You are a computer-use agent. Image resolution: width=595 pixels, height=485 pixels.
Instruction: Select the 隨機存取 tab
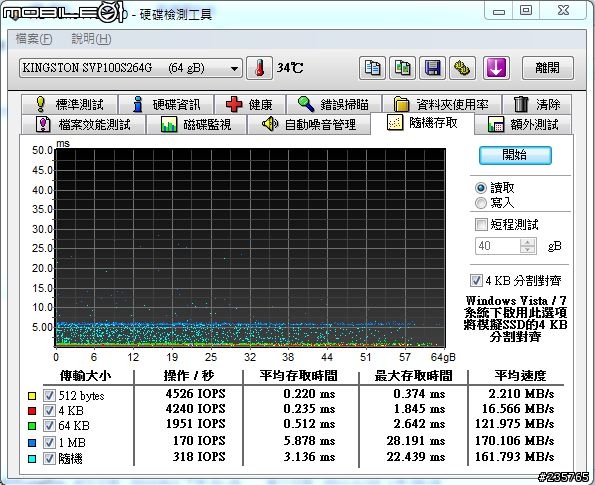click(x=422, y=123)
